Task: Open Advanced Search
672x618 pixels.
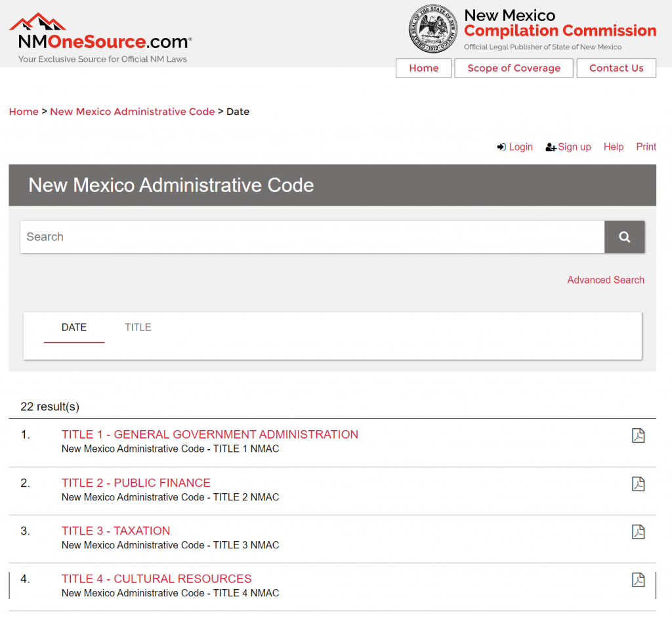Action: [605, 280]
